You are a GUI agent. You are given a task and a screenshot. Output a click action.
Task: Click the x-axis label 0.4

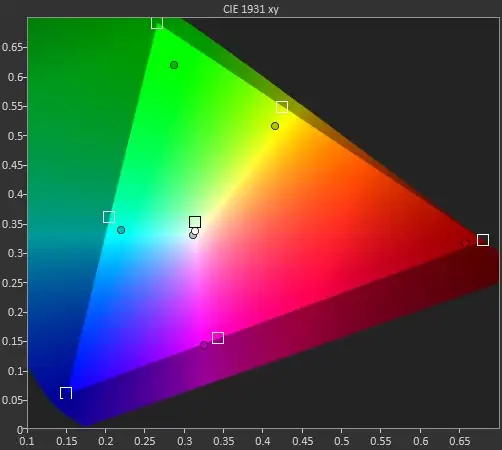(x=263, y=441)
